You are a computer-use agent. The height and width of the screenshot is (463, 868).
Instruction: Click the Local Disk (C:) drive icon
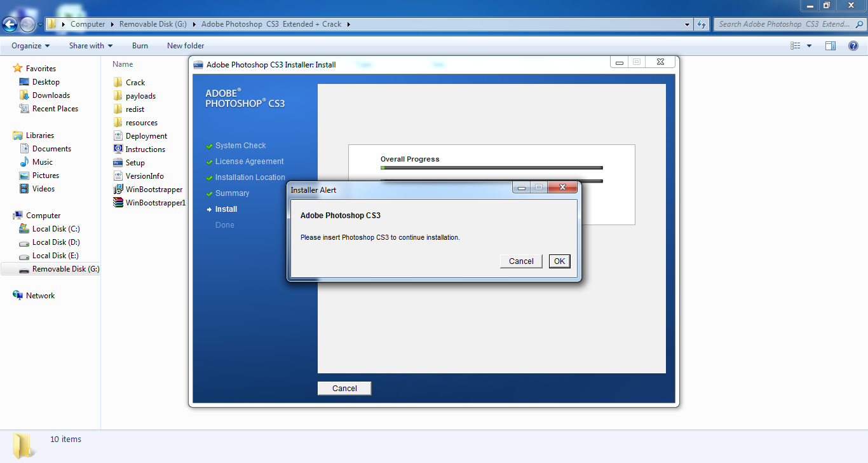(24, 228)
